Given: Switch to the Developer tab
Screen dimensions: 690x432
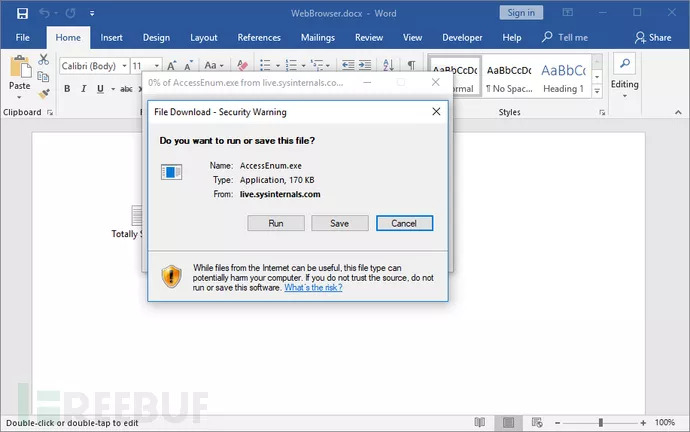Looking at the screenshot, I should coord(461,37).
